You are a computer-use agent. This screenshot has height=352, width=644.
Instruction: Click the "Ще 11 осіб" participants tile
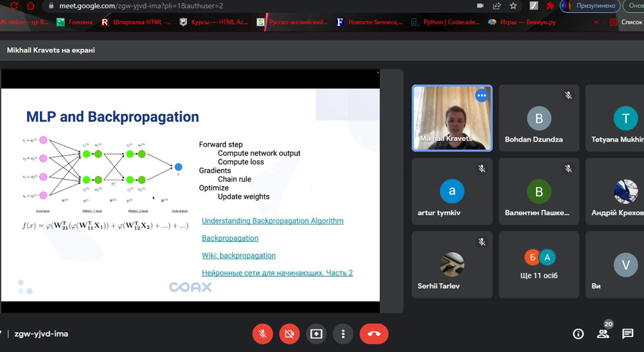[539, 265]
